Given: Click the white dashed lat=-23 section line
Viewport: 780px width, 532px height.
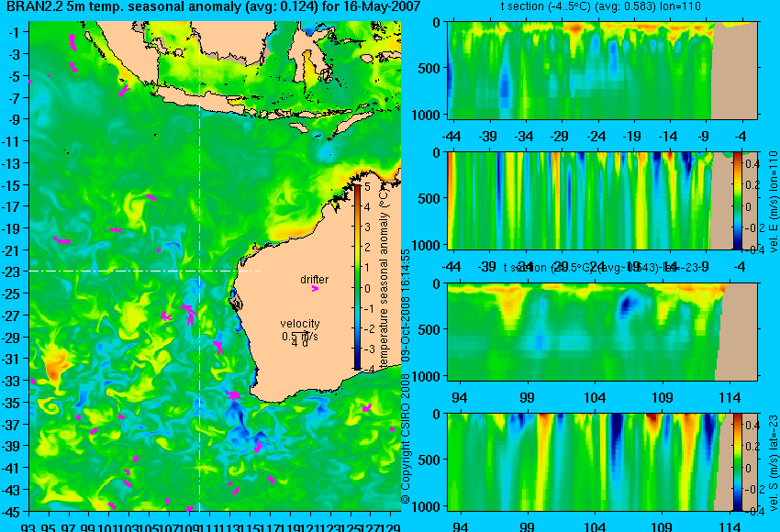Looking at the screenshot, I should (x=145, y=271).
